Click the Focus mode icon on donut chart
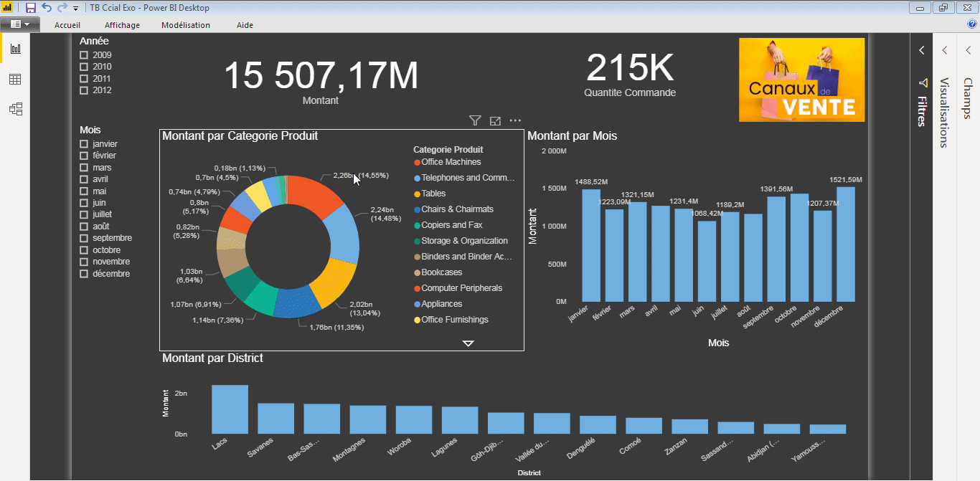Image resolution: width=980 pixels, height=481 pixels. pyautogui.click(x=495, y=120)
